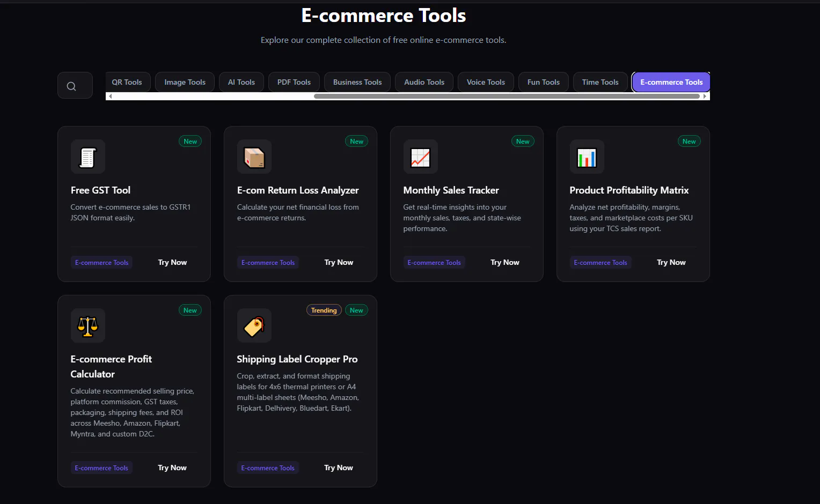Image resolution: width=820 pixels, height=504 pixels.
Task: Open the Audio Tools tab
Action: pyautogui.click(x=424, y=82)
